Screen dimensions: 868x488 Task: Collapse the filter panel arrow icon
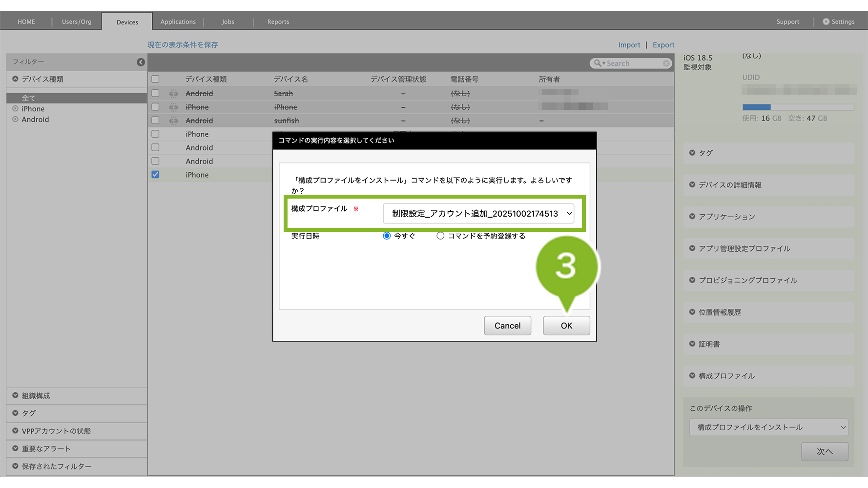tap(141, 62)
